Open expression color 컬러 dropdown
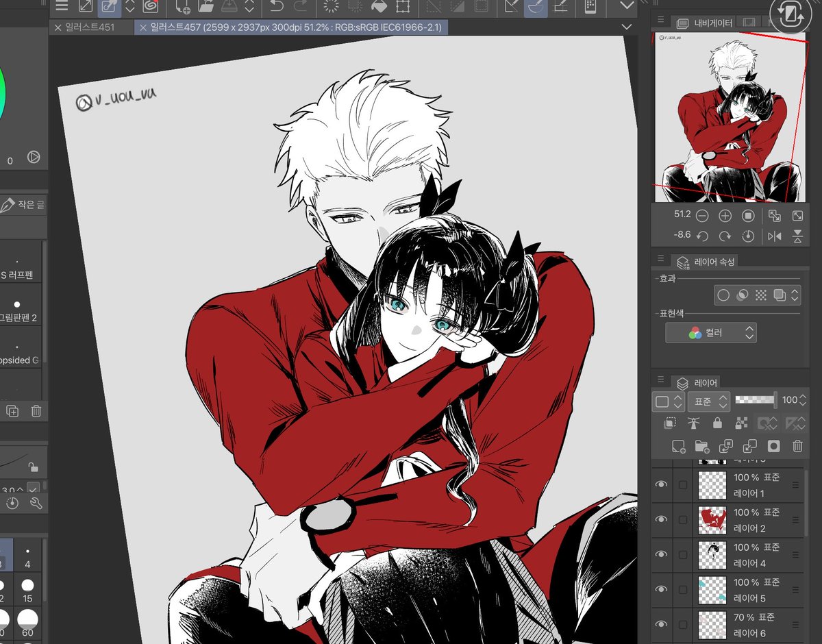 pyautogui.click(x=711, y=333)
